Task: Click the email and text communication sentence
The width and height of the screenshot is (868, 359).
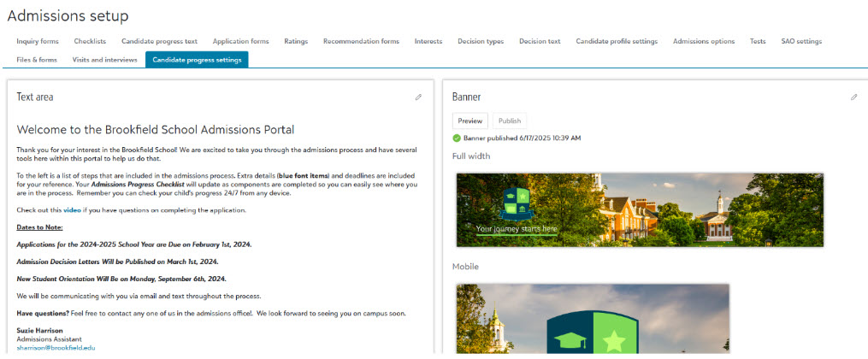Action: 139,296
